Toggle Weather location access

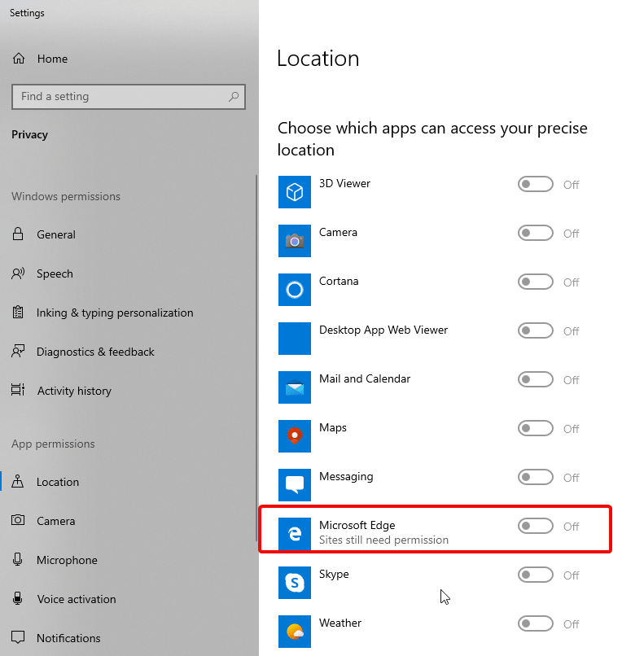[x=535, y=623]
